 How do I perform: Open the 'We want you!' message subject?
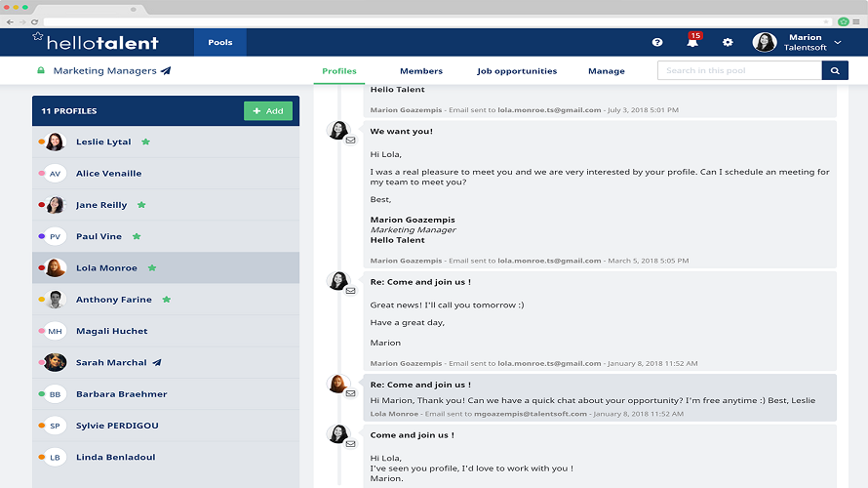tap(402, 132)
